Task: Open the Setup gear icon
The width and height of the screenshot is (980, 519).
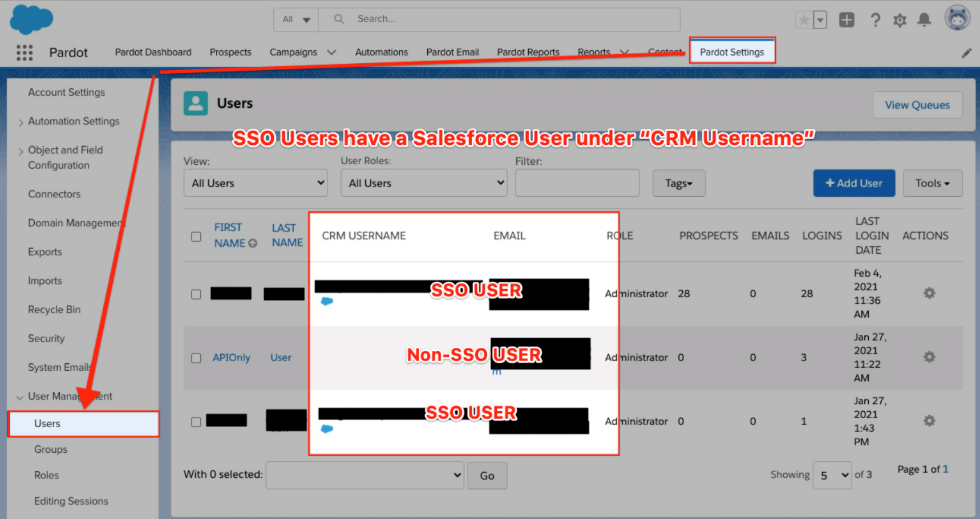Action: [x=900, y=21]
